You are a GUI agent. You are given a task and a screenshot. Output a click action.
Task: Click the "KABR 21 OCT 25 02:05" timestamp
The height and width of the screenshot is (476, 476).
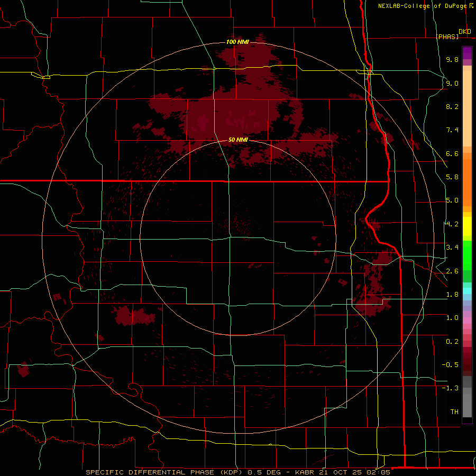[343, 472]
